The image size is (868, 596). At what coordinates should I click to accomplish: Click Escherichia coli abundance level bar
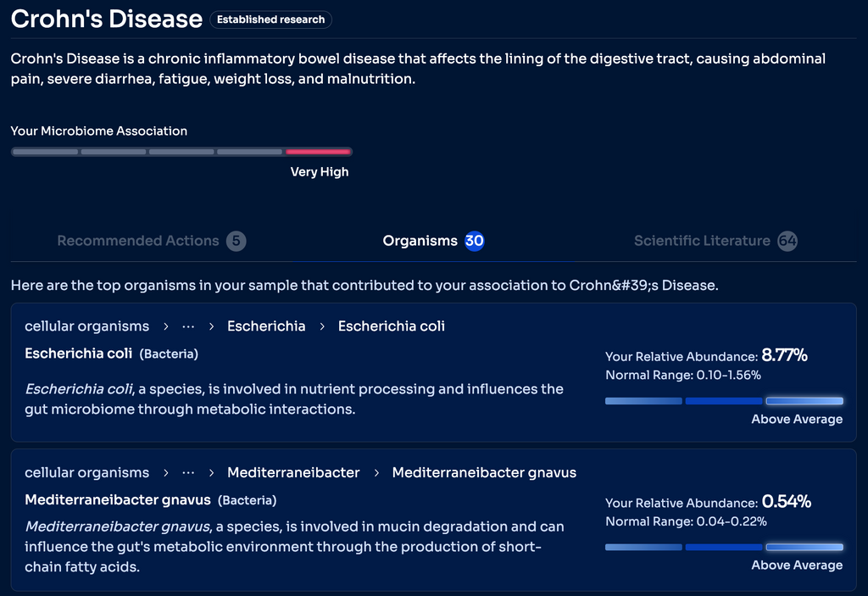pos(724,401)
